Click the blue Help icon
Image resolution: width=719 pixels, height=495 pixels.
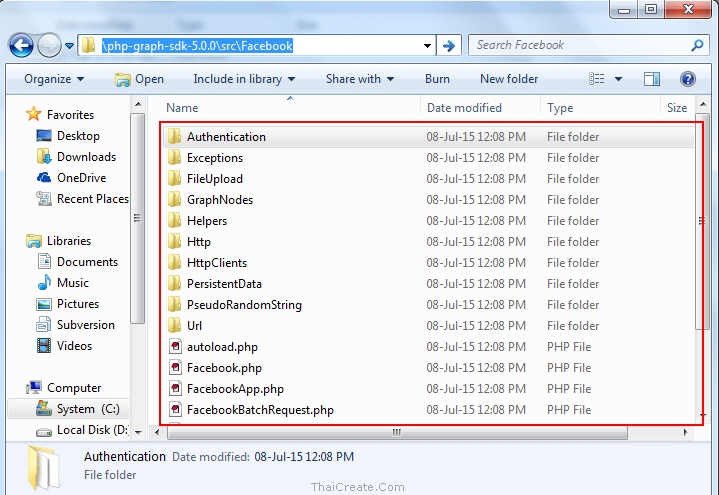pyautogui.click(x=687, y=79)
